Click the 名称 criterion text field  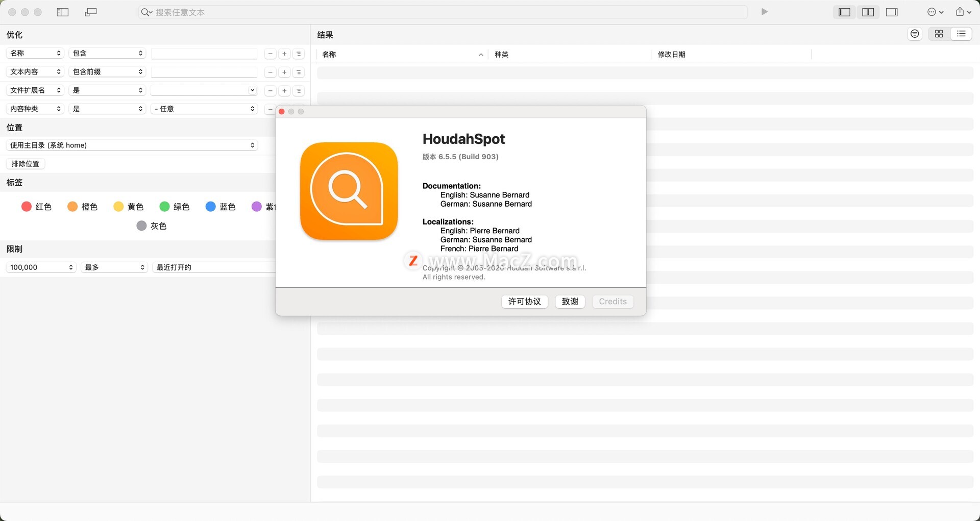(x=204, y=54)
